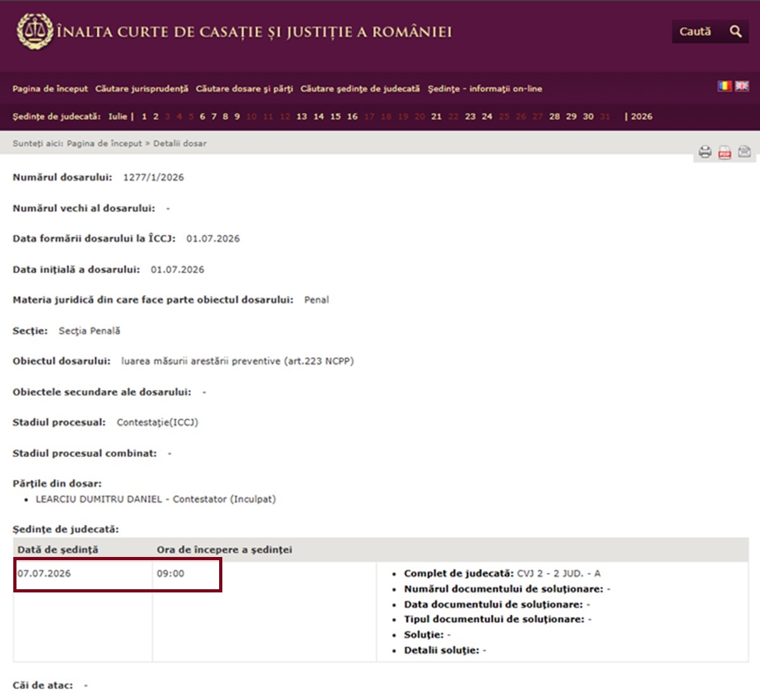Select hearing day 24 in calendar strip

point(487,116)
